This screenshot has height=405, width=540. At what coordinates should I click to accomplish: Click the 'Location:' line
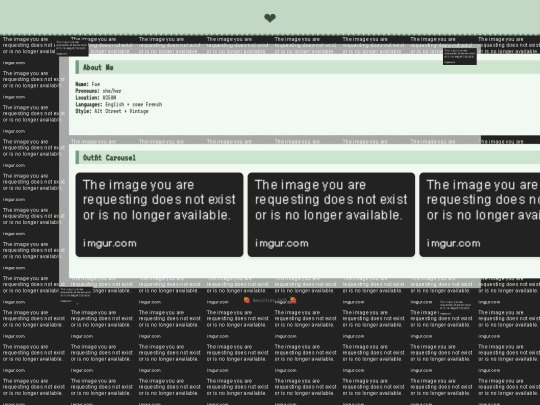tap(96, 98)
